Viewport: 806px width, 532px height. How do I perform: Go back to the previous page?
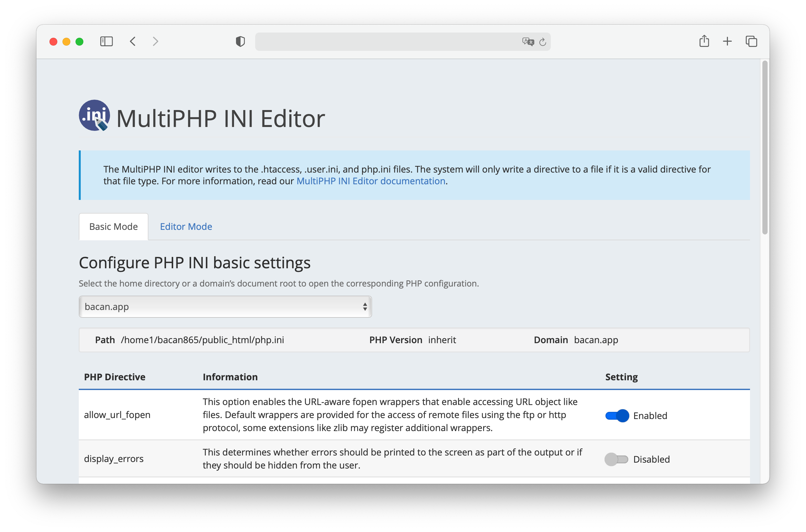[132, 41]
